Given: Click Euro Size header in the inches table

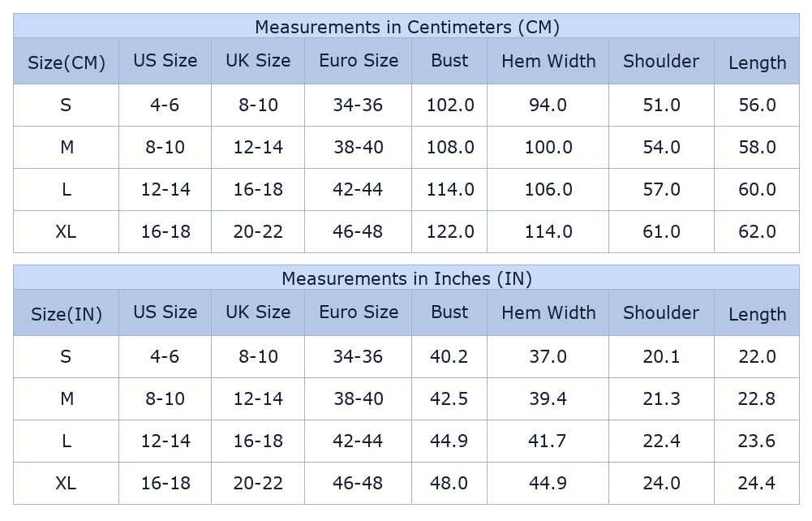Looking at the screenshot, I should tap(359, 312).
